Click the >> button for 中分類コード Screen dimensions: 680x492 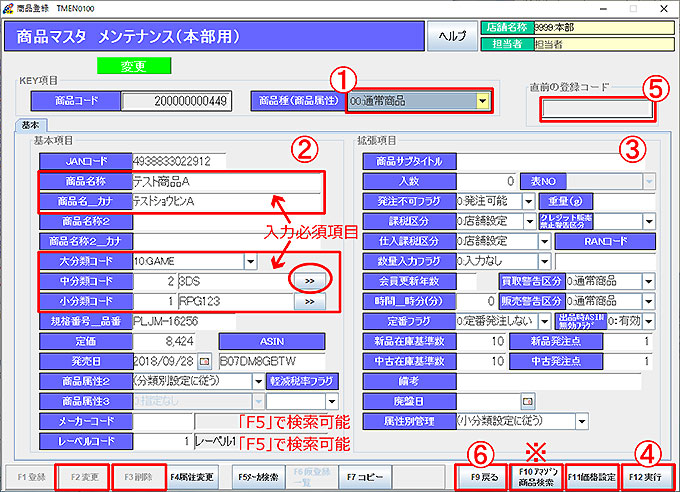(x=310, y=281)
